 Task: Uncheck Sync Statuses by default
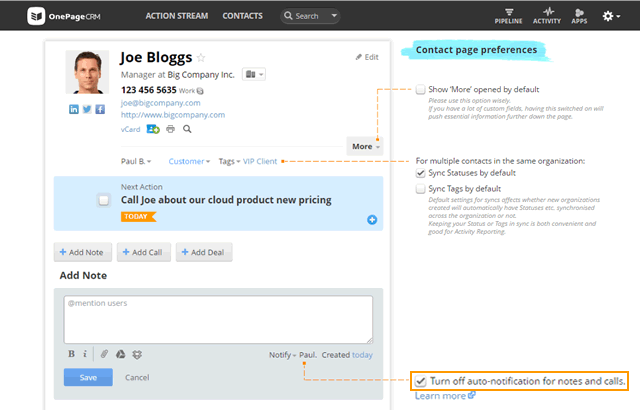click(420, 173)
